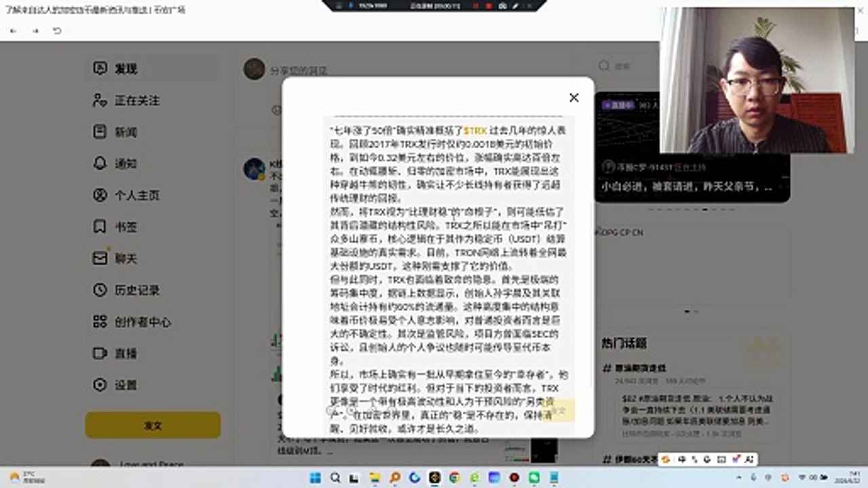The height and width of the screenshot is (488, 868).
Task: Open Chrome from the taskbar
Action: 454,478
